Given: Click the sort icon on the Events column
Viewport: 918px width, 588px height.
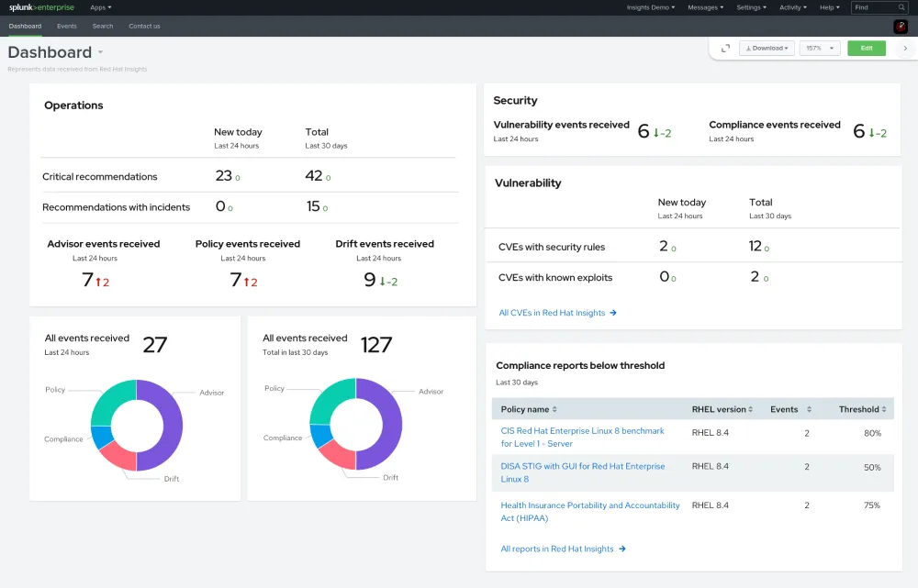Looking at the screenshot, I should pyautogui.click(x=809, y=409).
